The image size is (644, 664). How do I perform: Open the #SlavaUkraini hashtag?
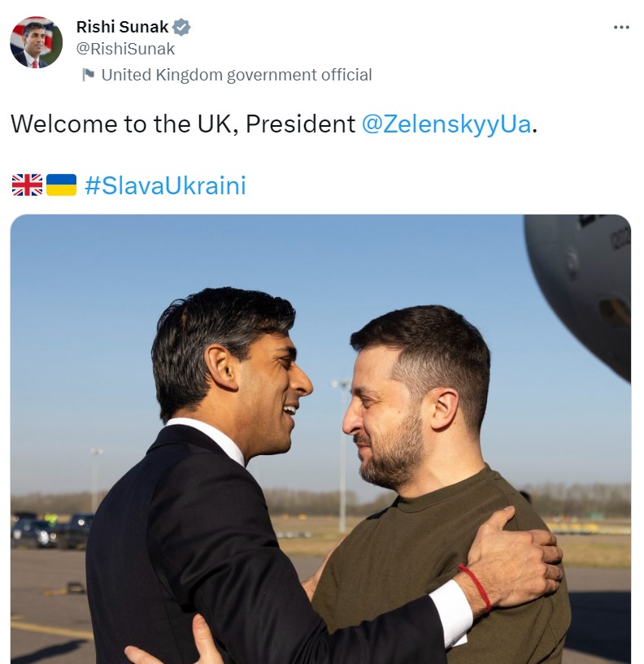tap(164, 185)
